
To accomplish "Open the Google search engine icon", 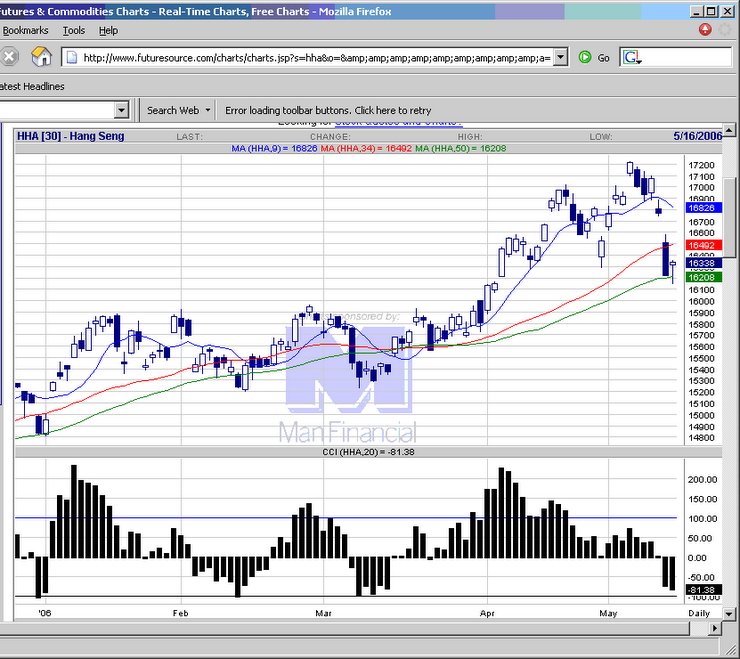I will [632, 58].
